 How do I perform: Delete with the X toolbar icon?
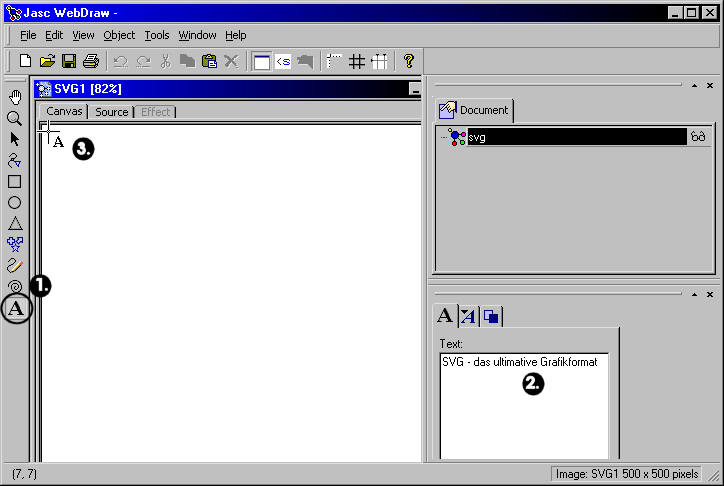(x=231, y=61)
